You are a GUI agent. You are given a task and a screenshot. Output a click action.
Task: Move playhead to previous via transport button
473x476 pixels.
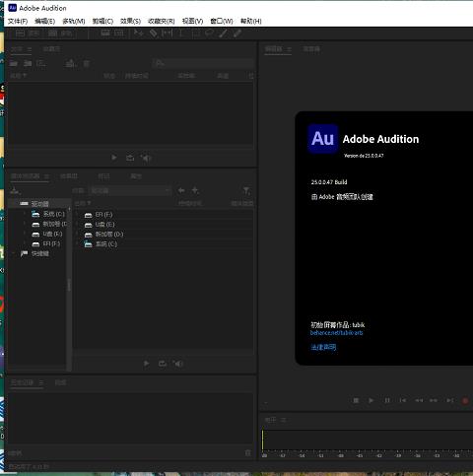tap(403, 400)
